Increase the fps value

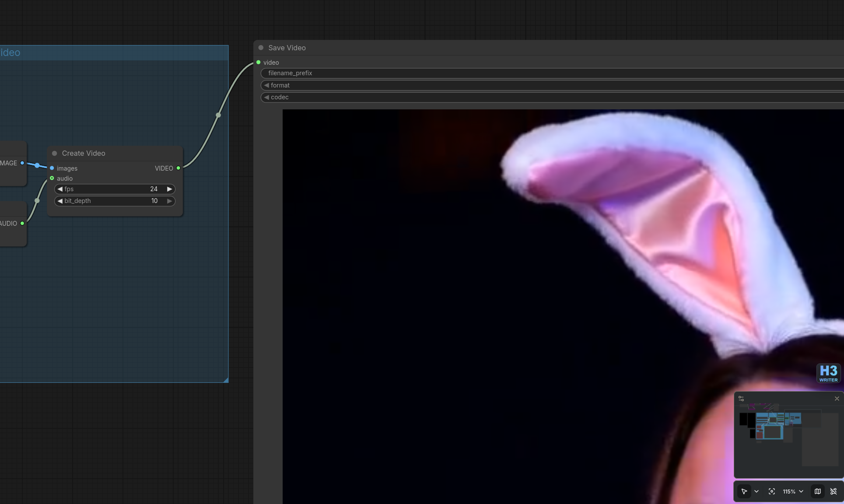coord(169,189)
